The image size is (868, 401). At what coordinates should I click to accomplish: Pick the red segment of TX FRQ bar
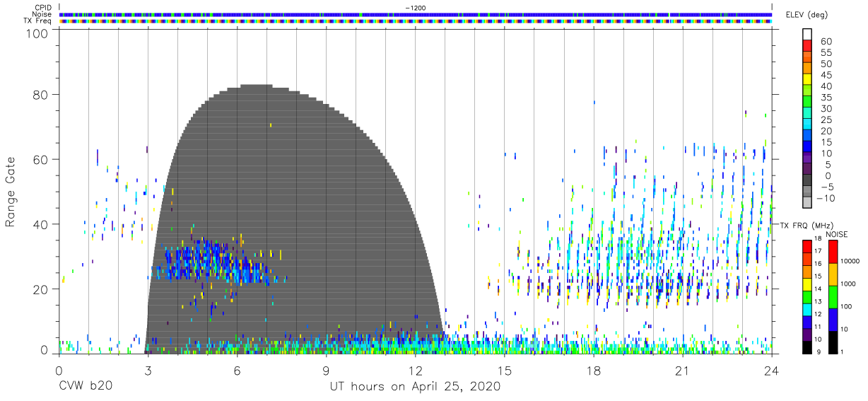pyautogui.click(x=807, y=247)
